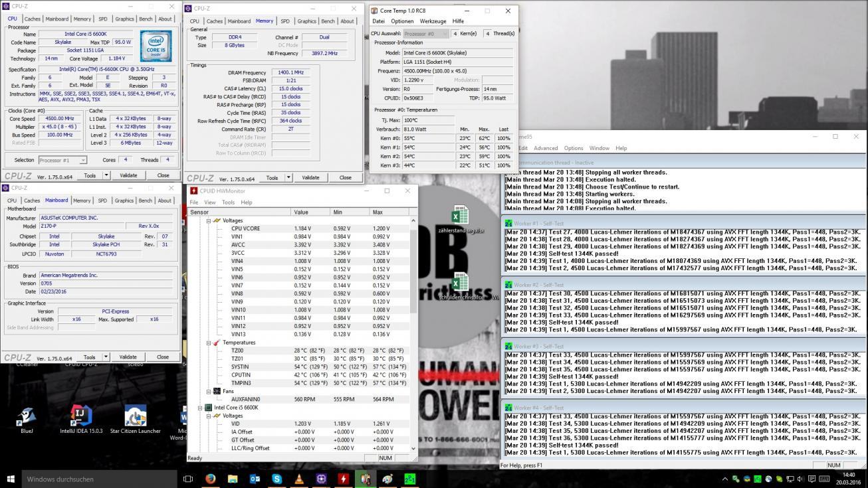The image size is (868, 488).
Task: Open Firefox from the taskbar
Action: click(x=211, y=479)
